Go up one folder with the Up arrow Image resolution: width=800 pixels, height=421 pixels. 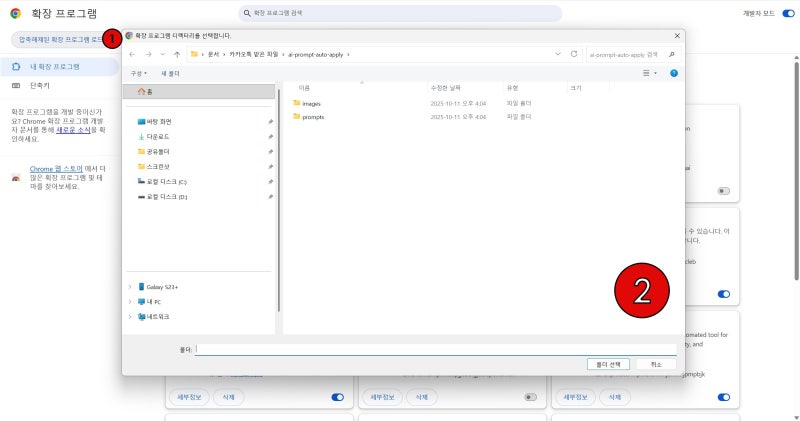point(177,55)
